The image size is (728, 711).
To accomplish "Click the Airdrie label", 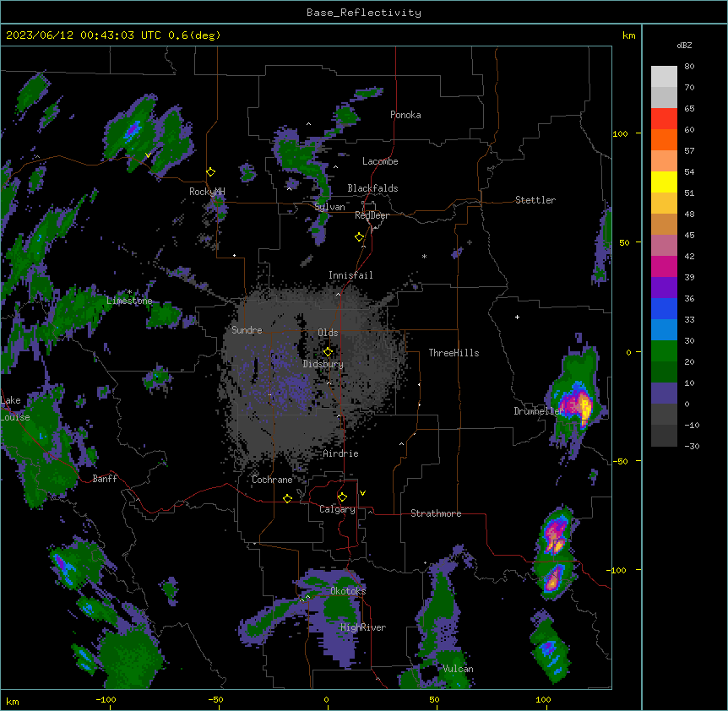I will [341, 453].
